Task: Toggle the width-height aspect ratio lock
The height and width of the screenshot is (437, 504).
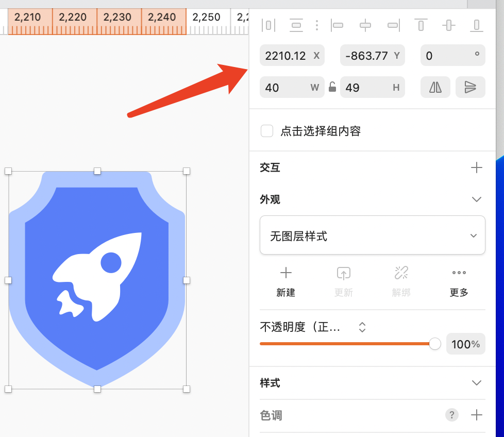Action: 332,87
